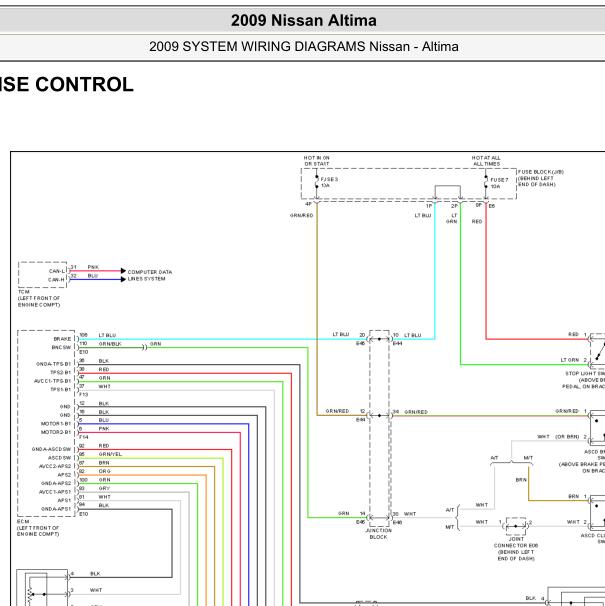
Task: Click the 'GNDA-APS1' pin label
Action: pos(56,509)
